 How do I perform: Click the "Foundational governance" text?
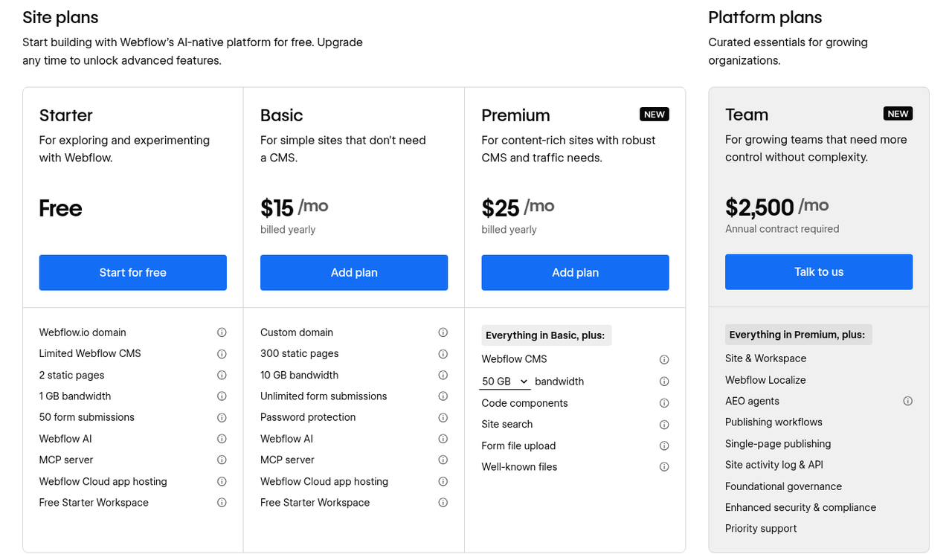pos(784,486)
